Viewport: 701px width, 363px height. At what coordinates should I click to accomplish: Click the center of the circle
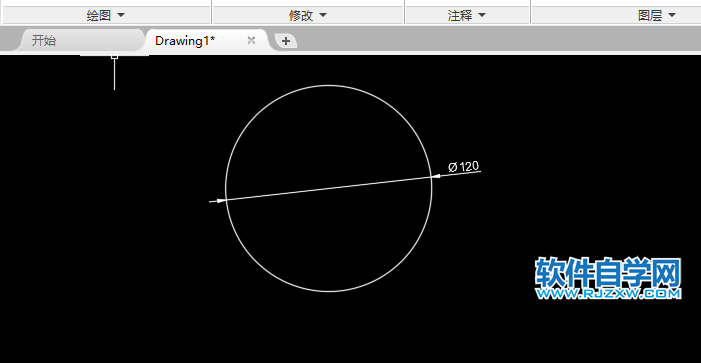click(x=329, y=189)
